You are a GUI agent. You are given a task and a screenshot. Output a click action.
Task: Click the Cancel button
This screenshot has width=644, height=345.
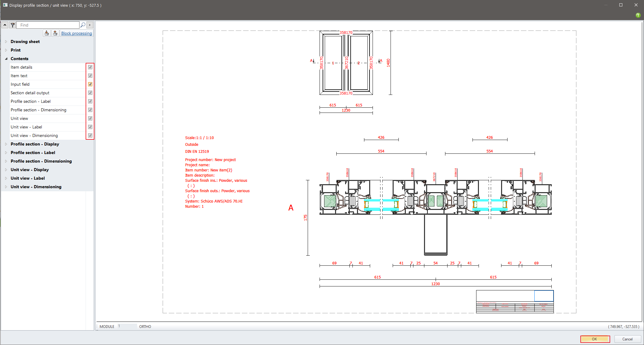click(x=627, y=339)
